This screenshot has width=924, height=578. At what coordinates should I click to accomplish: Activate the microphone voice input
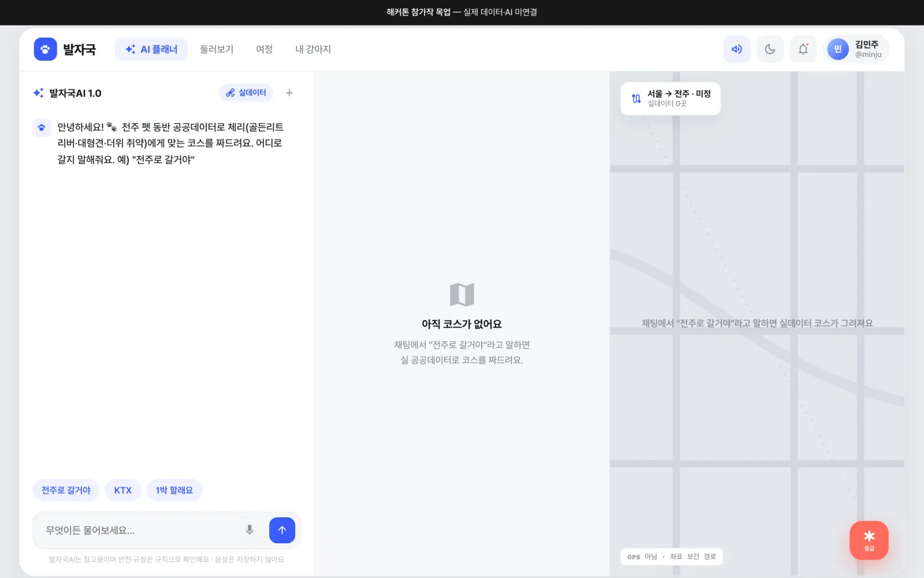[249, 530]
